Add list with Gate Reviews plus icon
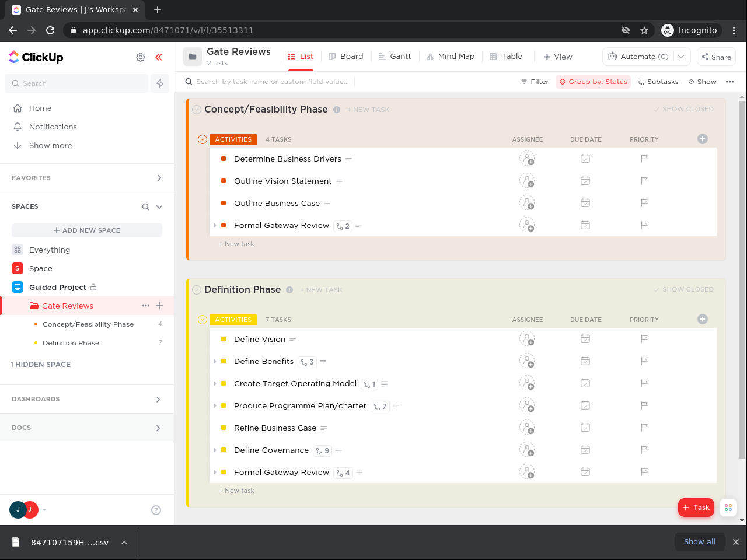 [x=159, y=306]
